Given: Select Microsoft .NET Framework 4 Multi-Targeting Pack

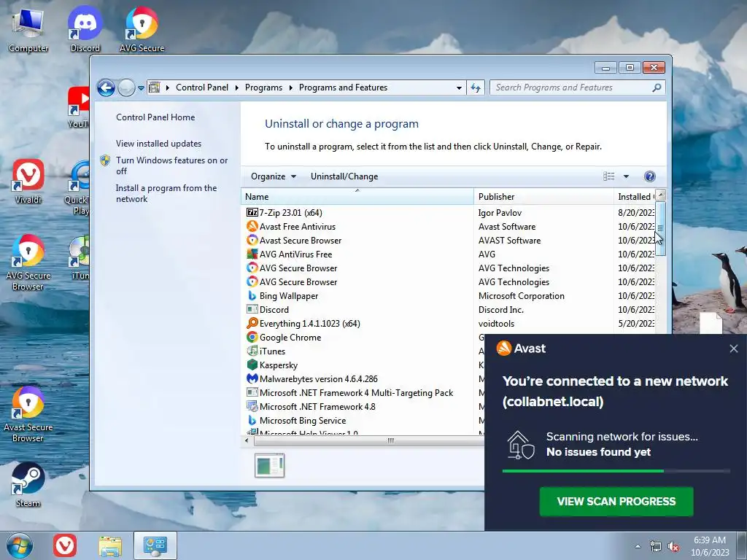Looking at the screenshot, I should [356, 393].
